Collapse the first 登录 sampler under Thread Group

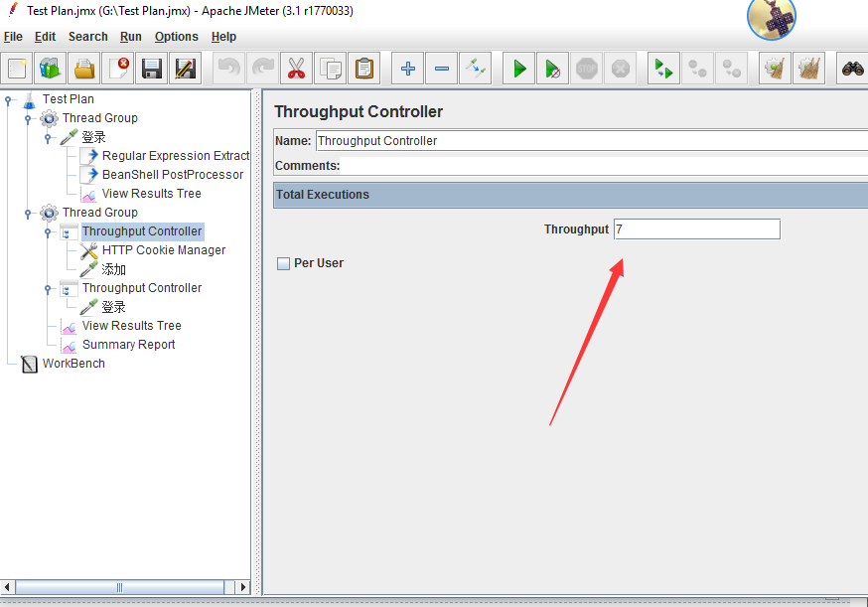pyautogui.click(x=48, y=137)
